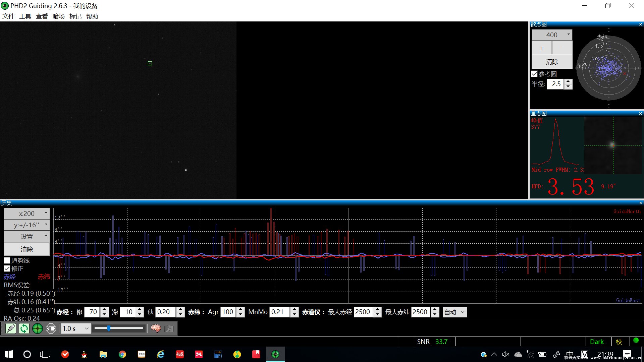Increase RA hysteresis (滞) value 10
The width and height of the screenshot is (644, 362).
pyautogui.click(x=140, y=310)
